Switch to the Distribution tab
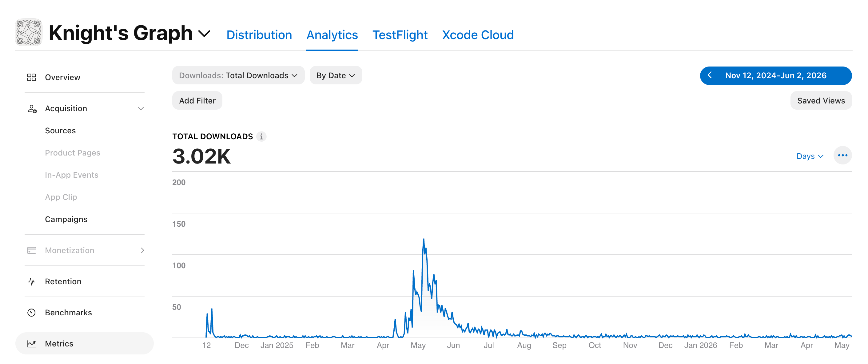The width and height of the screenshot is (868, 364). (259, 35)
